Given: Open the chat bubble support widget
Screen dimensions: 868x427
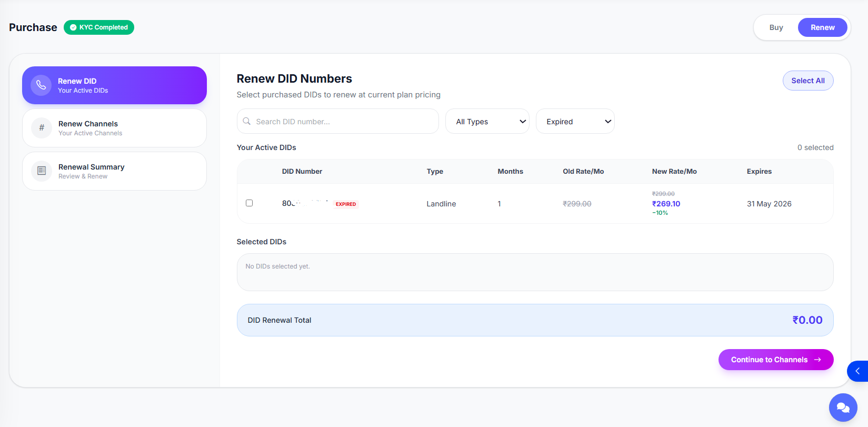Looking at the screenshot, I should (843, 408).
